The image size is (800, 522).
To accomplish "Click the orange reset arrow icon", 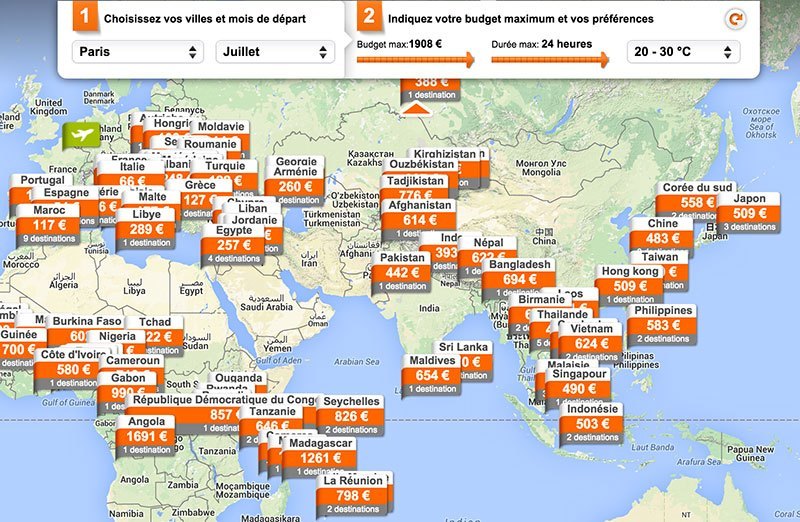I will tap(738, 18).
